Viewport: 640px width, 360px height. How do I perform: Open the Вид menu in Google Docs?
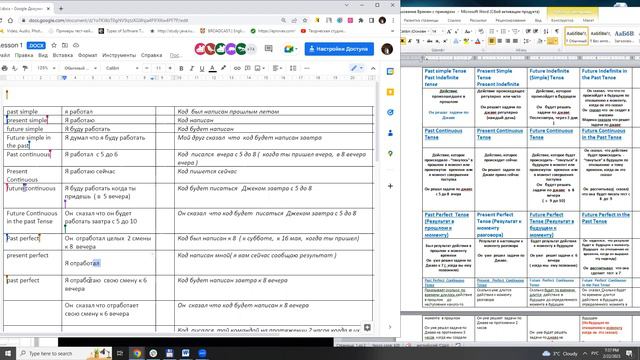(x=43, y=55)
